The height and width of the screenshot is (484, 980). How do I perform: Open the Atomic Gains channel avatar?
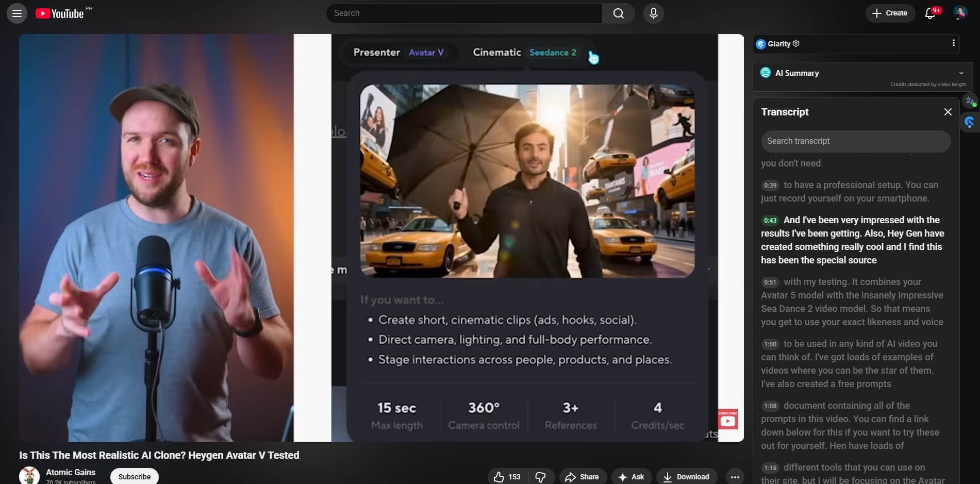(x=29, y=476)
